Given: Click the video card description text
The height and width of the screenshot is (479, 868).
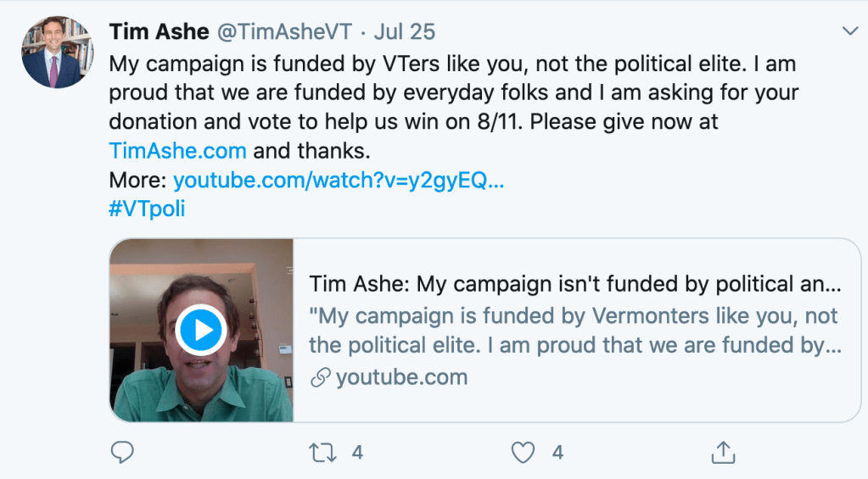Looking at the screenshot, I should [574, 331].
